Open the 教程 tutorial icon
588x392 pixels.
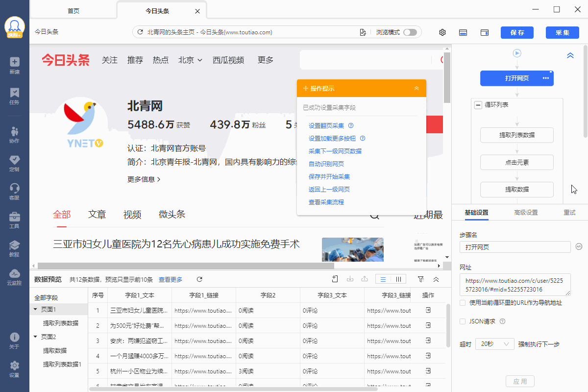pos(14,248)
